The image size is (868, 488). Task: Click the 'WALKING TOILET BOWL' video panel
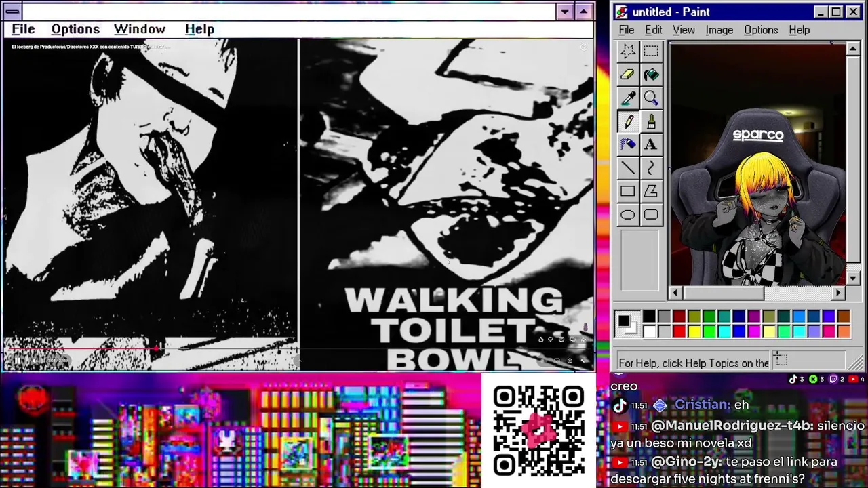click(x=446, y=205)
